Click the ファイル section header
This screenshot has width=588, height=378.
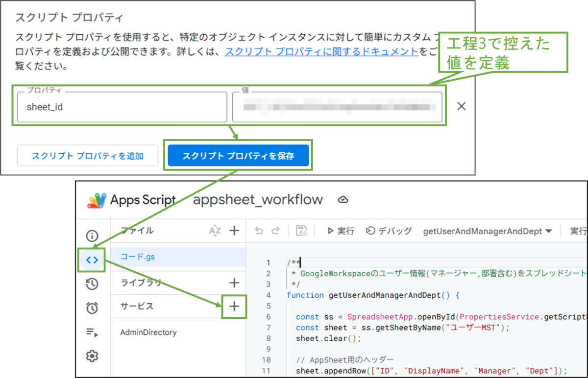(x=137, y=231)
